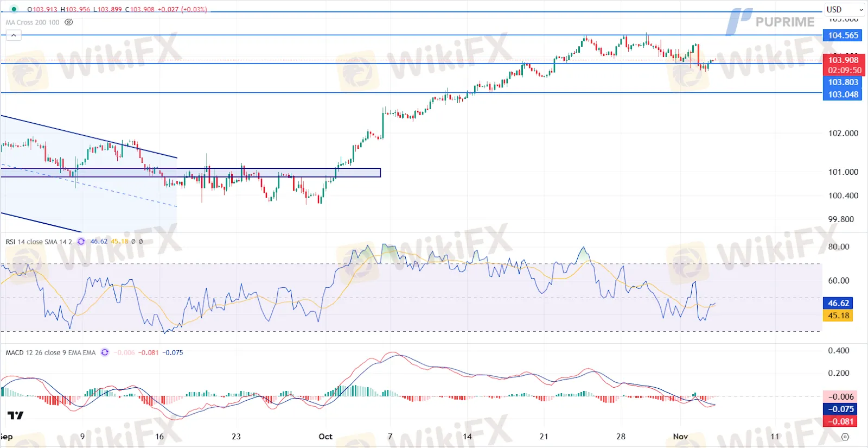Click the 103.048 price line label
The height and width of the screenshot is (448, 868).
tap(843, 94)
